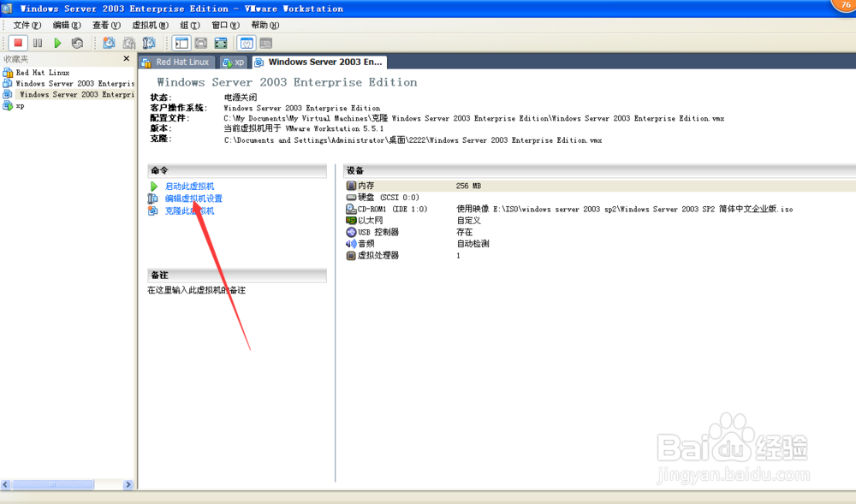The height and width of the screenshot is (504, 856).
Task: Open the 帮助(H) menu
Action: 265,25
